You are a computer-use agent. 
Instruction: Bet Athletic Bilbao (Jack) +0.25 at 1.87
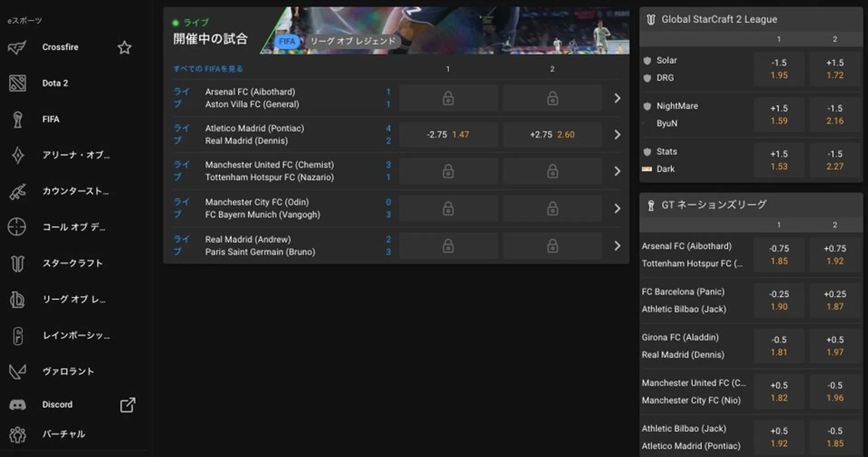(835, 300)
